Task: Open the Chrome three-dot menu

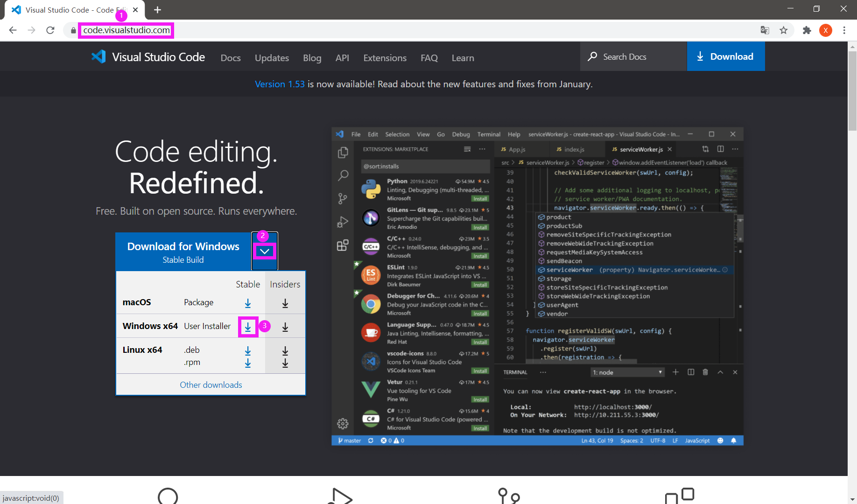Action: click(844, 30)
